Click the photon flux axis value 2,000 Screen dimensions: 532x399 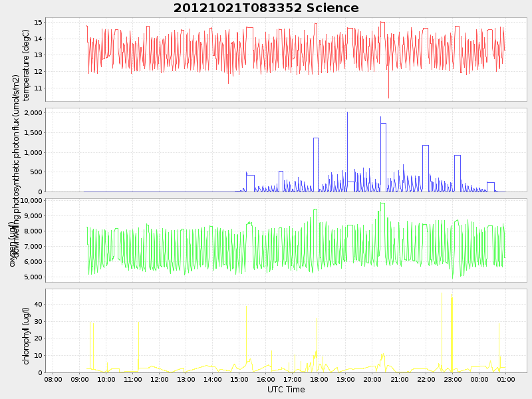(33, 112)
